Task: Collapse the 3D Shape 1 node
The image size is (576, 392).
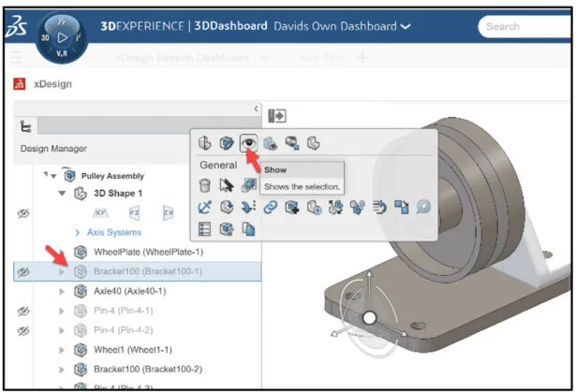Action: click(62, 194)
